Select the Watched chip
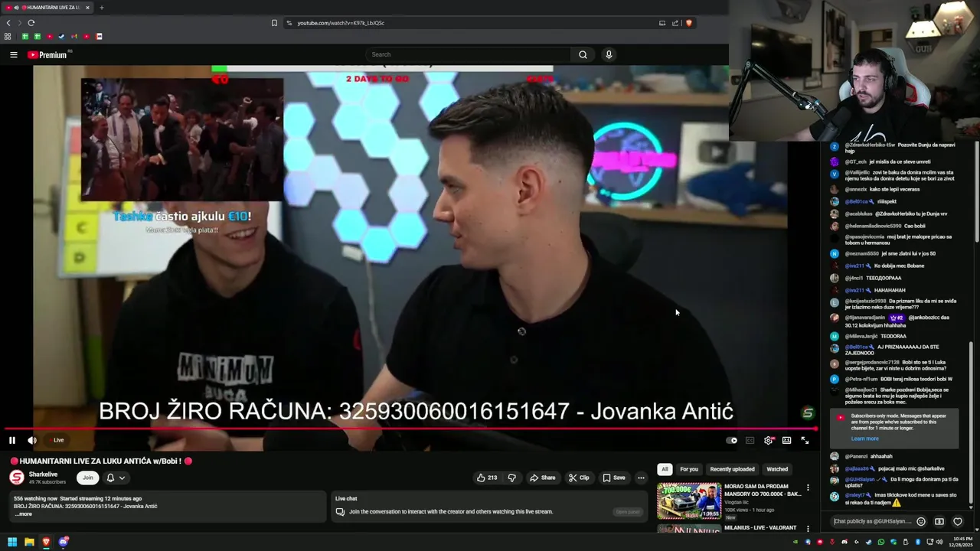This screenshot has height=551, width=980. (777, 469)
